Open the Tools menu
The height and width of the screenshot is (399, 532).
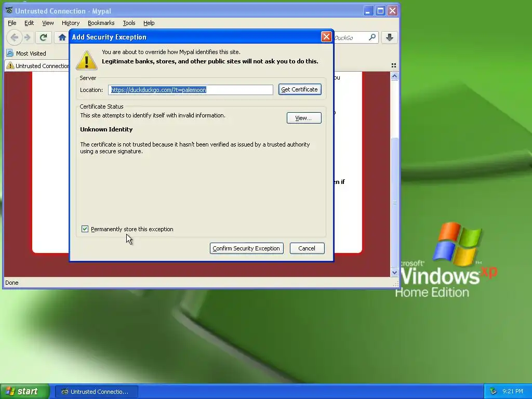point(129,23)
